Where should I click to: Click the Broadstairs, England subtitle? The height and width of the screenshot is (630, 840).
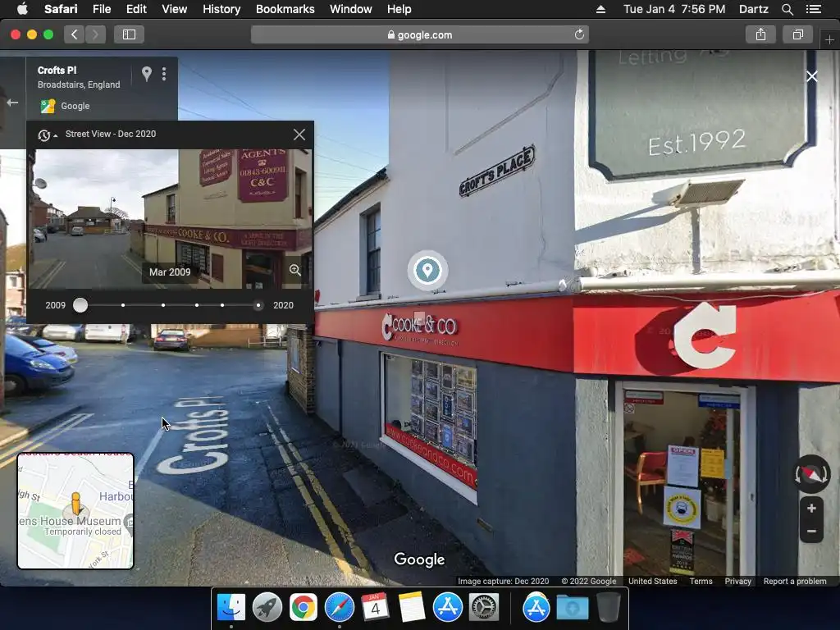coord(79,84)
